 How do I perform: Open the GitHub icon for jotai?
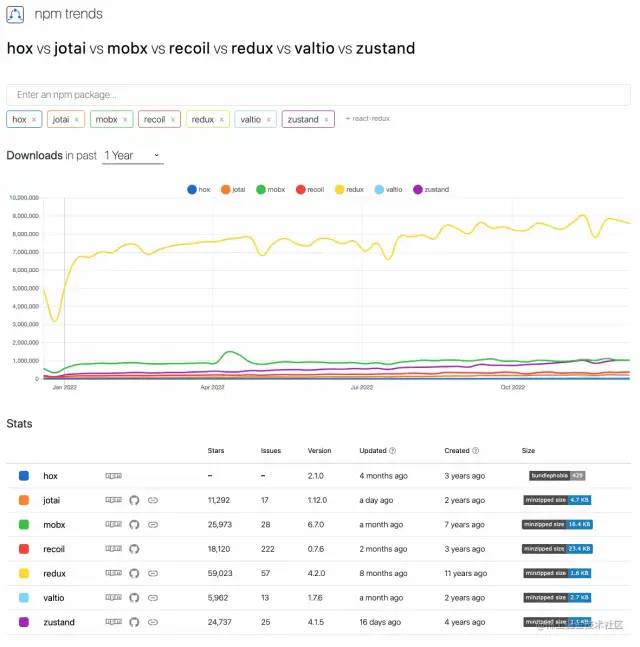pyautogui.click(x=135, y=500)
